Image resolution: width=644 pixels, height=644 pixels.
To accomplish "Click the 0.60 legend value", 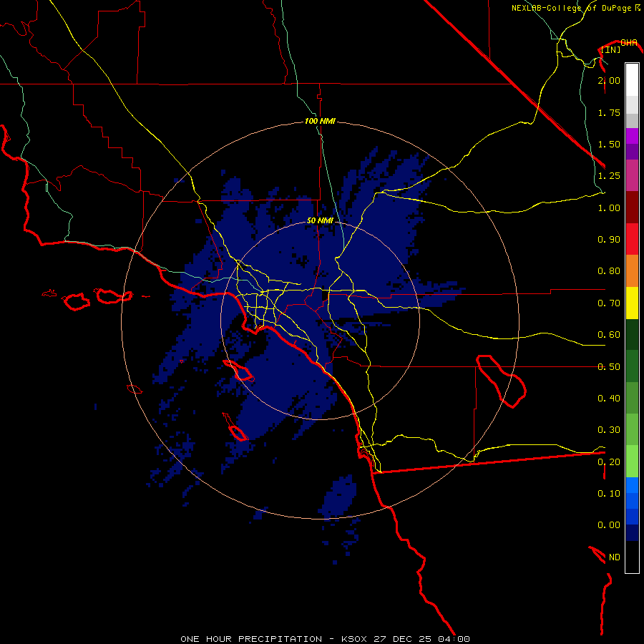I will [x=609, y=335].
